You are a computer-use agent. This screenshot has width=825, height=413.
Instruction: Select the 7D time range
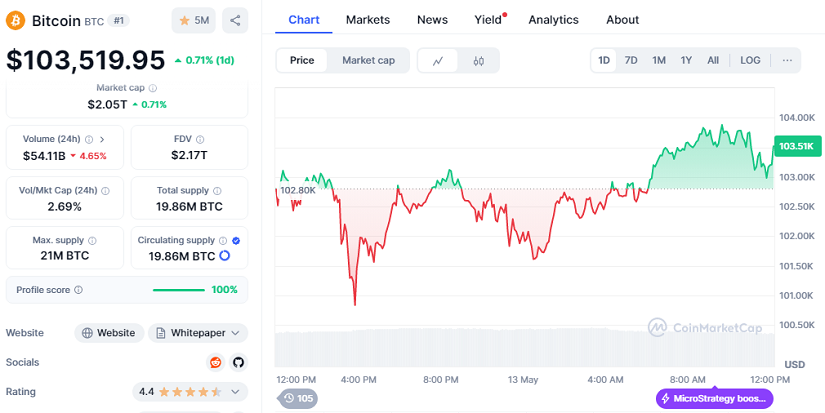coord(631,60)
